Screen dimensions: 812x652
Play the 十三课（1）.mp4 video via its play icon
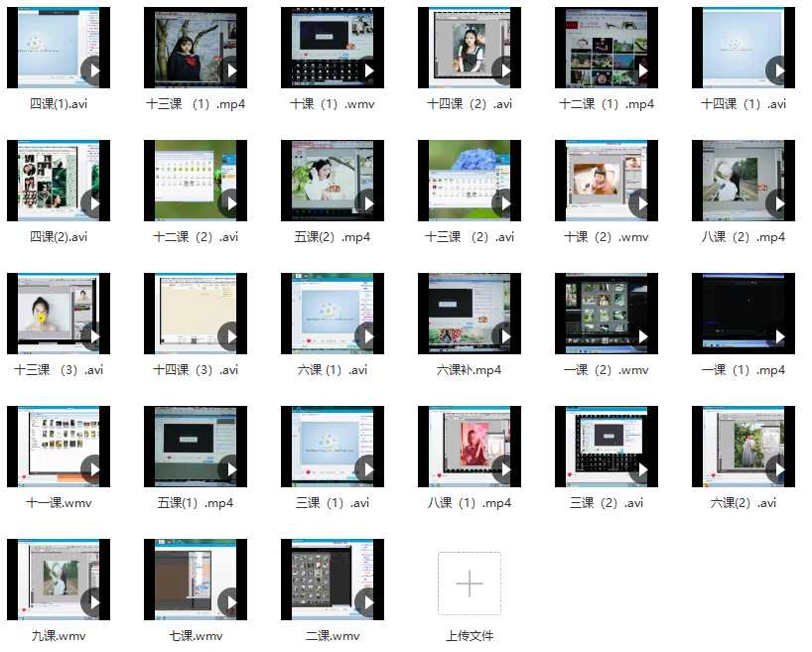pyautogui.click(x=231, y=70)
